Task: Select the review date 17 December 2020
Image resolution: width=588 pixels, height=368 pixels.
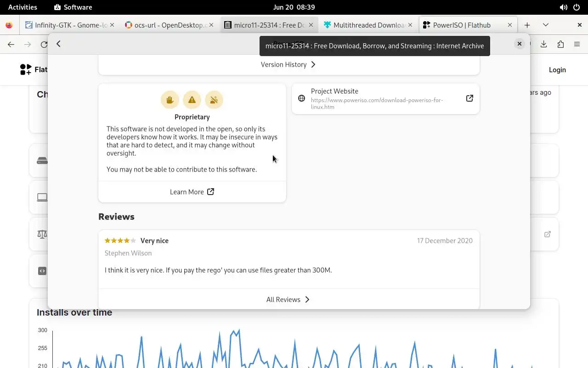Action: pos(445,241)
